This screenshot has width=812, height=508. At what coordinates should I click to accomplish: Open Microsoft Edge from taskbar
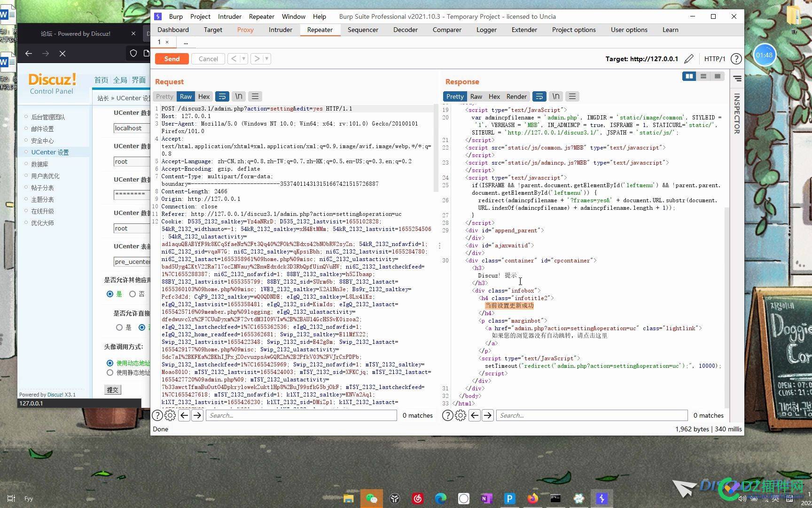click(x=440, y=498)
